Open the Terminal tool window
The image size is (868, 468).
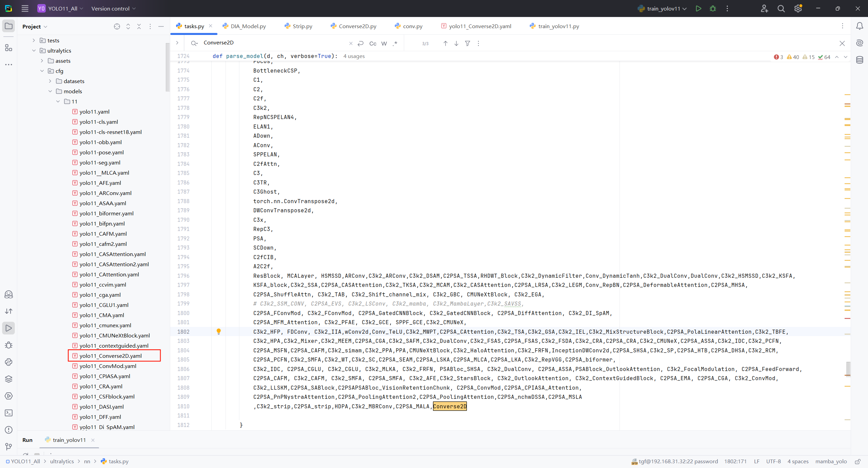click(x=9, y=413)
